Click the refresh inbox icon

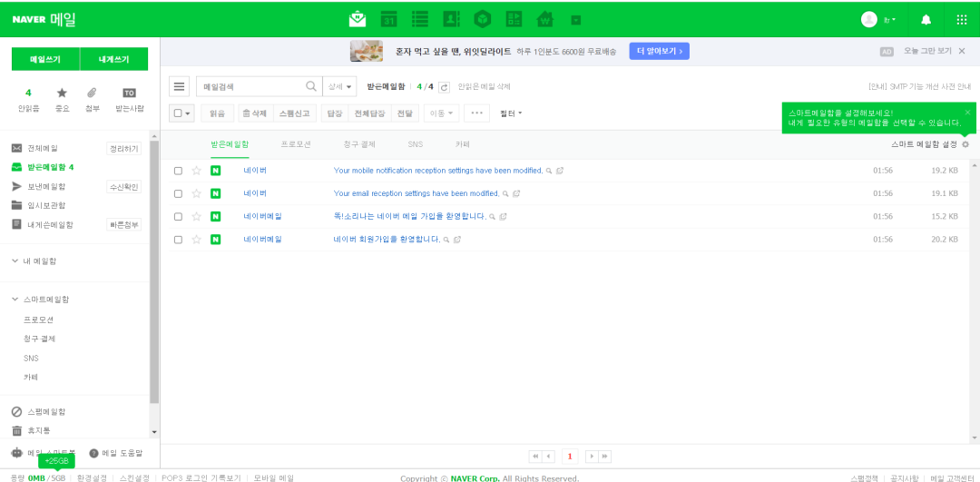pos(445,87)
